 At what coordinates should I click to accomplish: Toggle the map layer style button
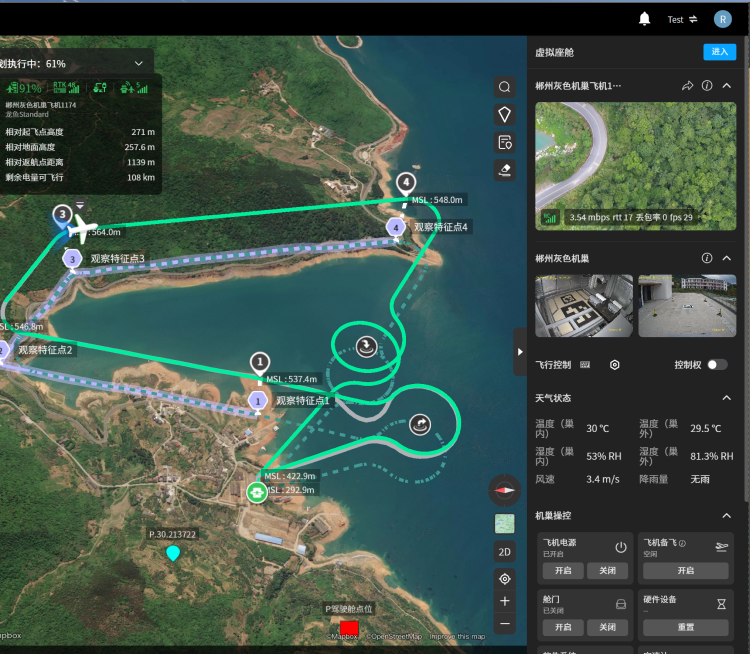505,523
